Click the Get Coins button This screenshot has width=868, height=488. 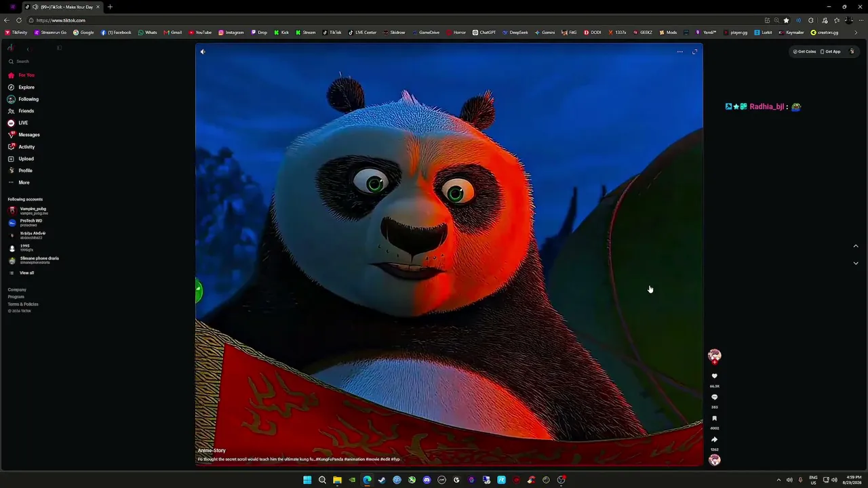tap(805, 52)
